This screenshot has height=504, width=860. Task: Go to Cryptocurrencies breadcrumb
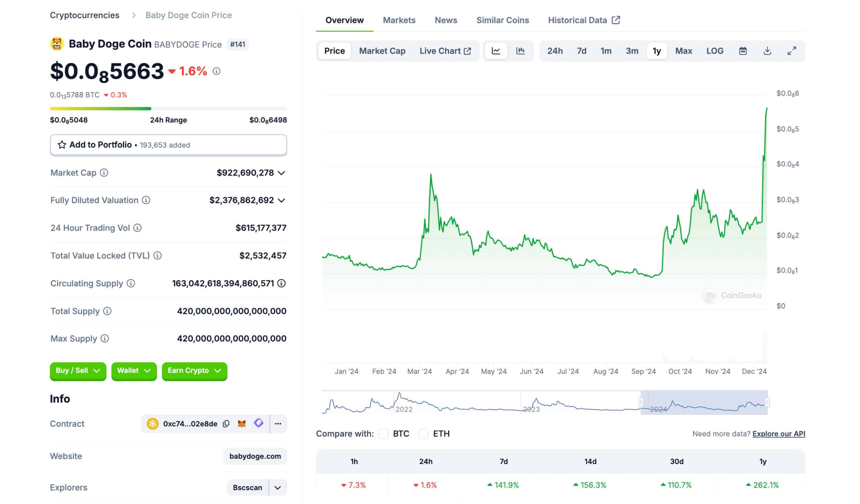pos(85,15)
